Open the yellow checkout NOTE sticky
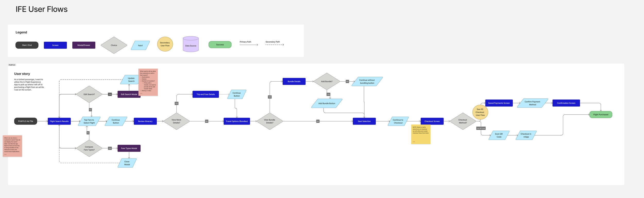The width and height of the screenshot is (644, 198). click(421, 134)
